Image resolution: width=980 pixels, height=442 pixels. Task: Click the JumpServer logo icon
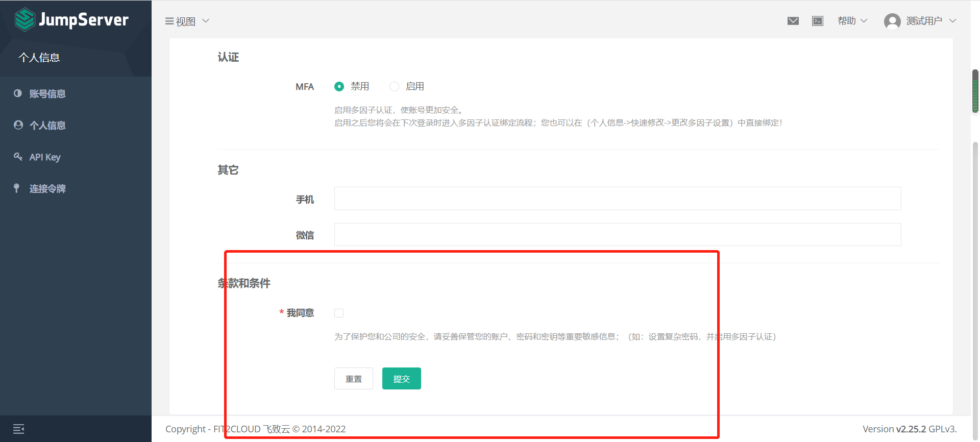[x=24, y=20]
